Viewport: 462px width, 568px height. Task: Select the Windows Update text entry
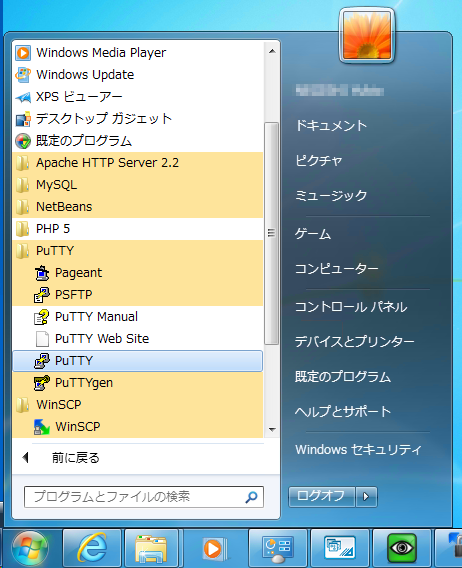[x=85, y=75]
